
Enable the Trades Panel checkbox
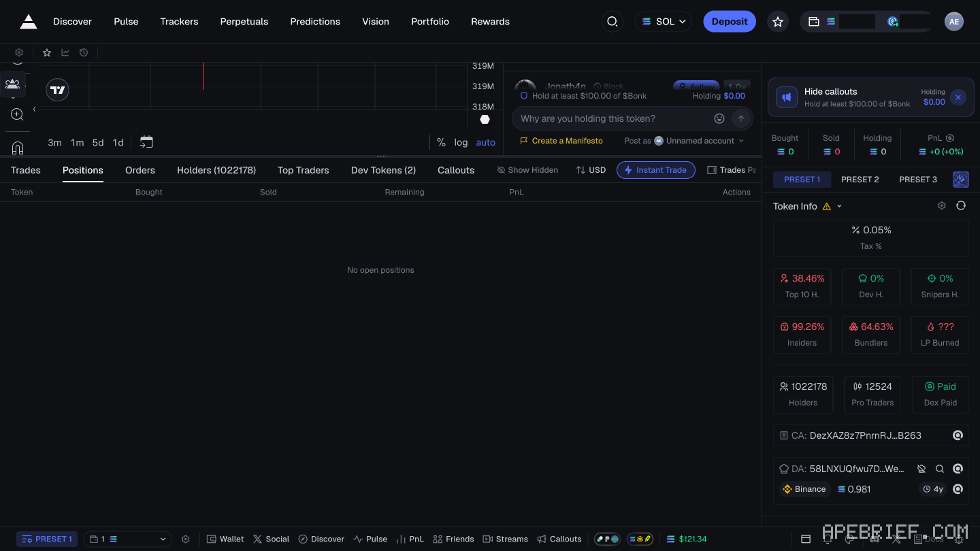point(711,170)
